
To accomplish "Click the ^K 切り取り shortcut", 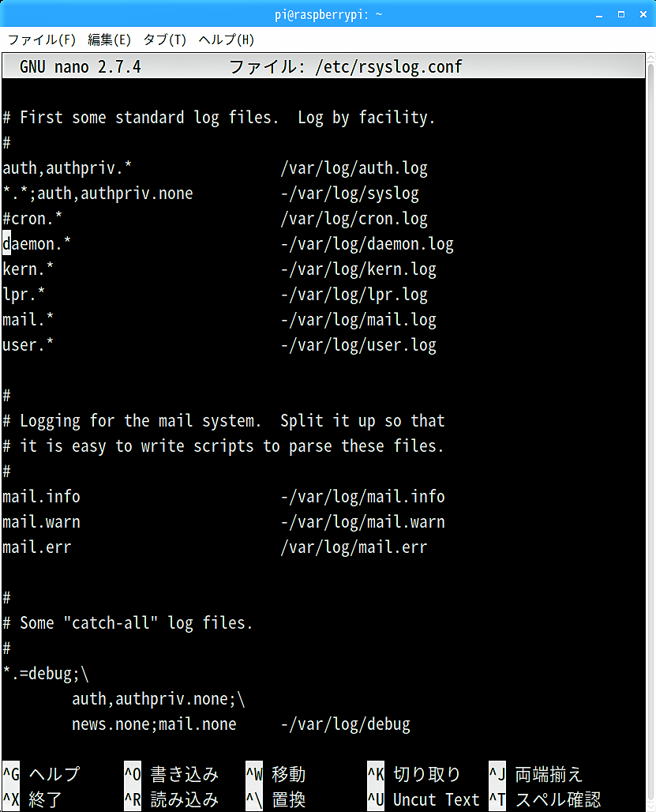I will tap(414, 774).
